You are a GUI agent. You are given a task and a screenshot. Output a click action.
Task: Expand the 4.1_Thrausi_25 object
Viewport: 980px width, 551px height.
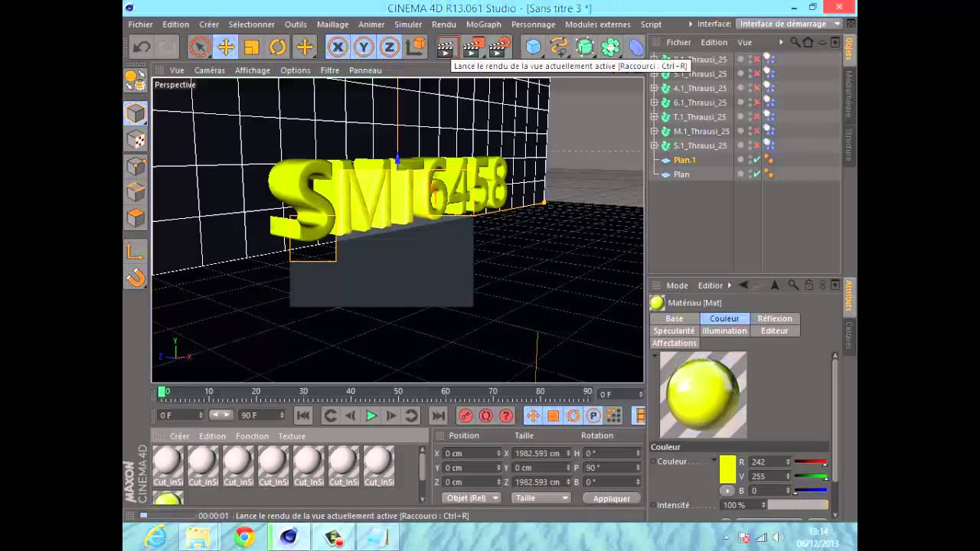655,88
